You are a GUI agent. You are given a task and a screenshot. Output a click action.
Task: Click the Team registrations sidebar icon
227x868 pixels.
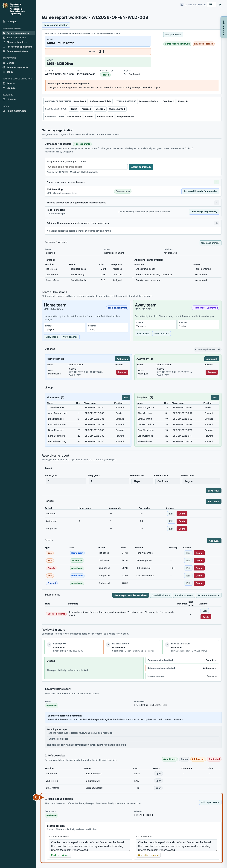(x=4, y=38)
